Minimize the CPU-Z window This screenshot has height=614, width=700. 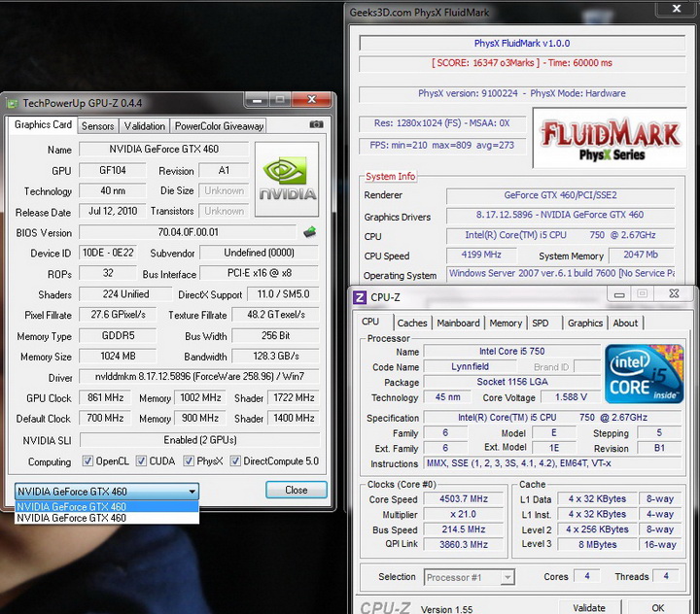tap(619, 294)
